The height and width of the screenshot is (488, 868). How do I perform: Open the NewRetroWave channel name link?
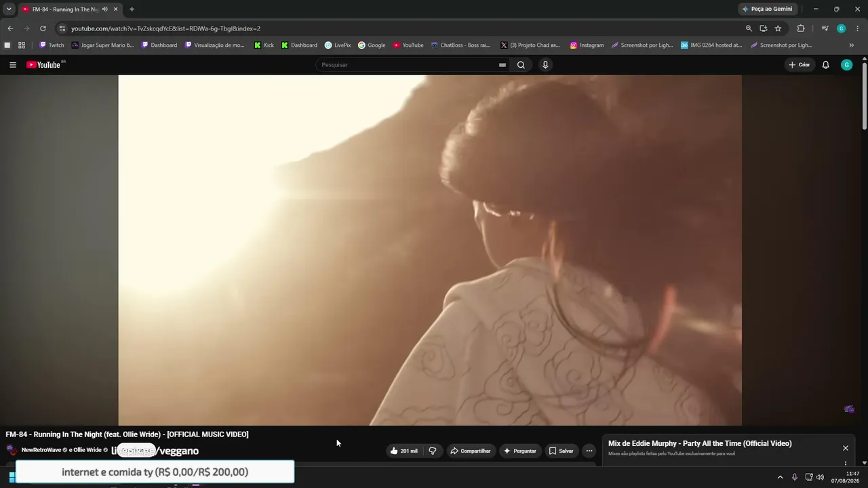[41, 450]
